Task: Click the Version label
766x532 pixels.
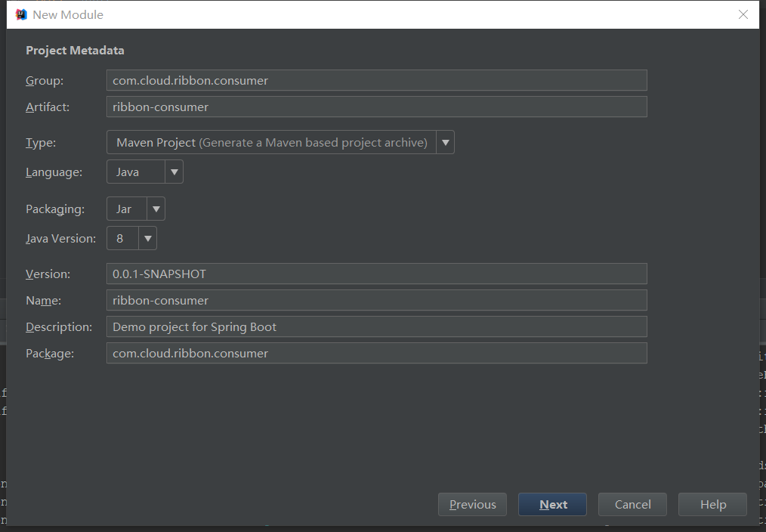Action: click(x=48, y=274)
